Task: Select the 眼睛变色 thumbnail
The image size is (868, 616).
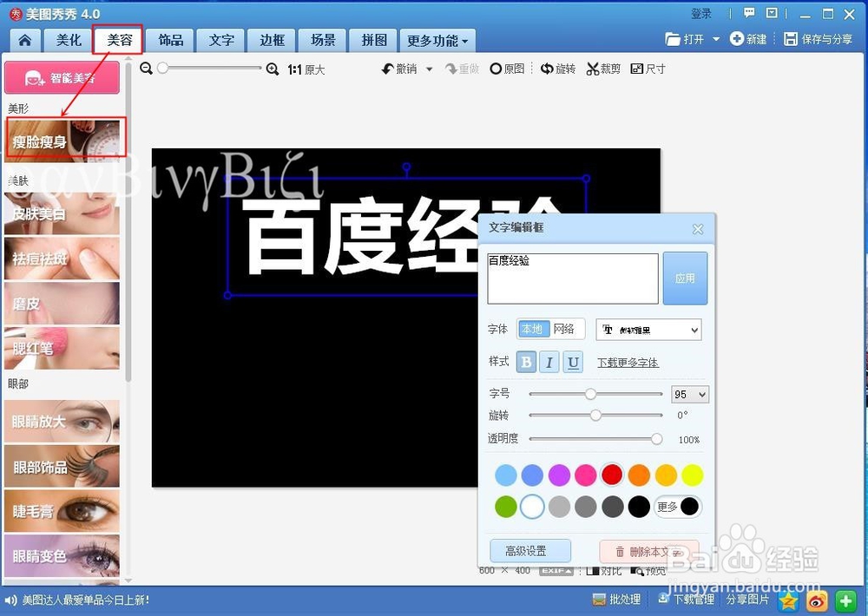Action: pyautogui.click(x=62, y=555)
